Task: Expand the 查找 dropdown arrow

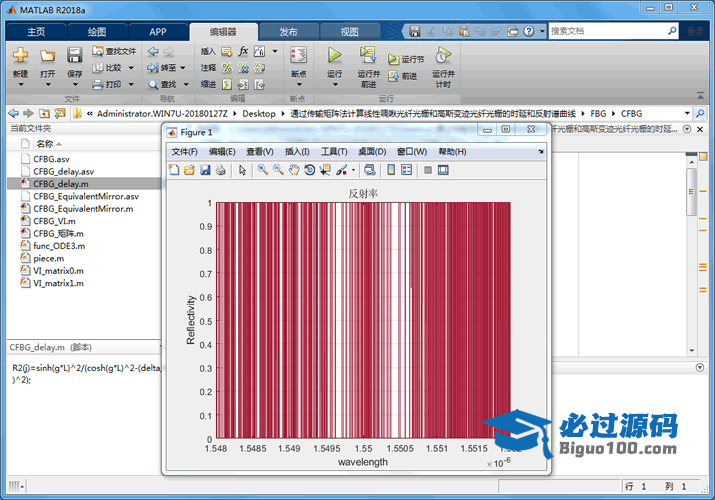Action: [186, 84]
